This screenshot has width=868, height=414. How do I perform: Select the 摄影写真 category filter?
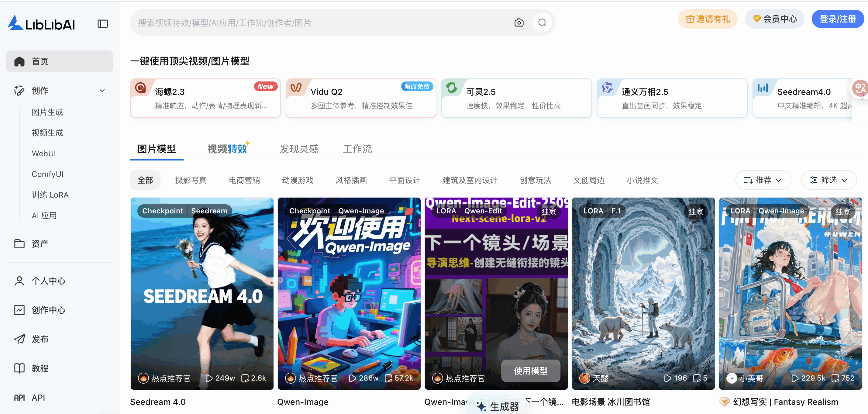191,180
